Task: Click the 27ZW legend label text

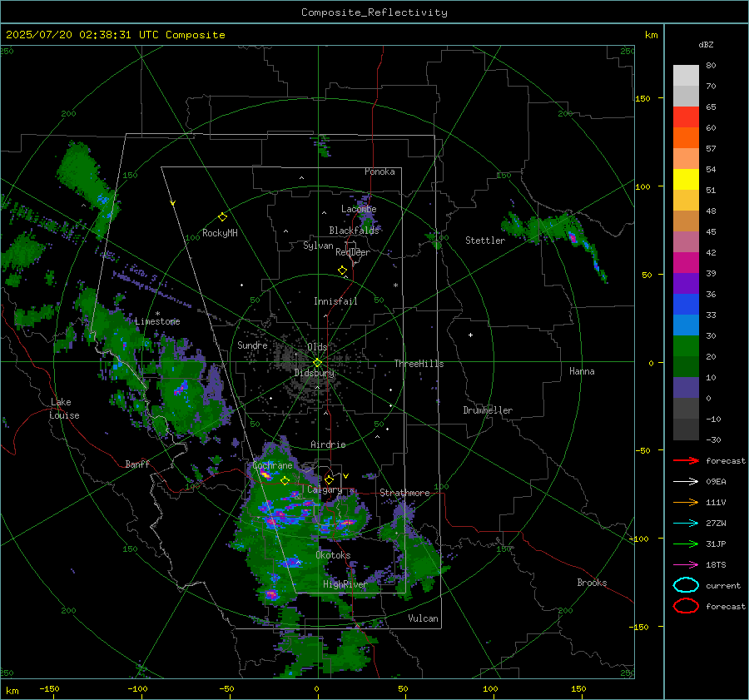Action: point(716,524)
